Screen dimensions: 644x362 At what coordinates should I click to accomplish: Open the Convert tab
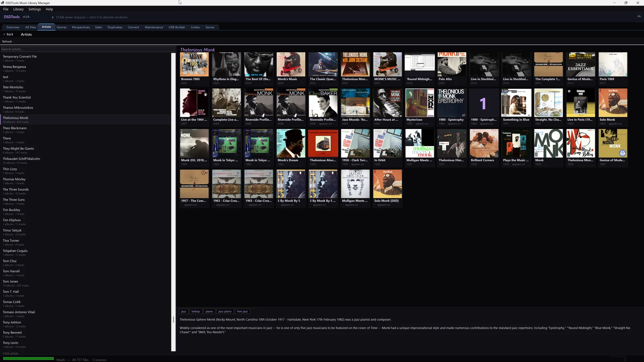click(x=133, y=27)
